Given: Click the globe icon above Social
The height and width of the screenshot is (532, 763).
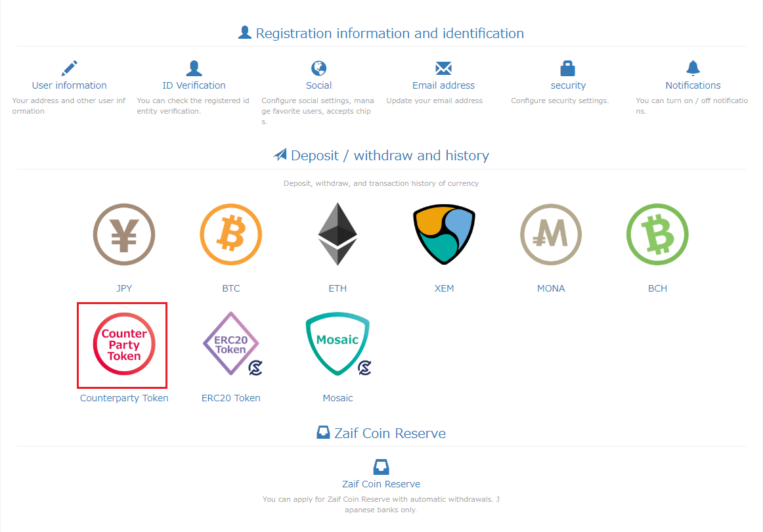Looking at the screenshot, I should pos(318,68).
